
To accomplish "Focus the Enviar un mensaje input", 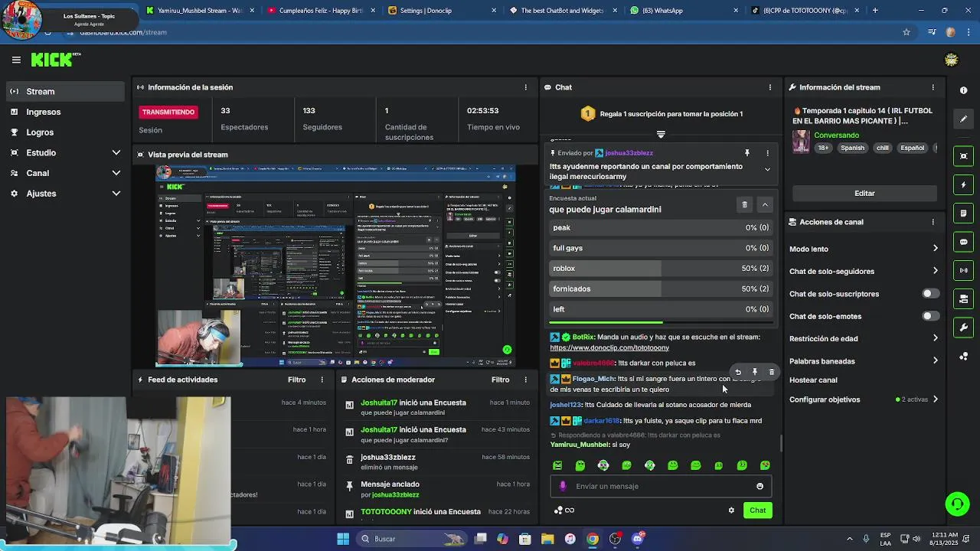I will click(661, 486).
